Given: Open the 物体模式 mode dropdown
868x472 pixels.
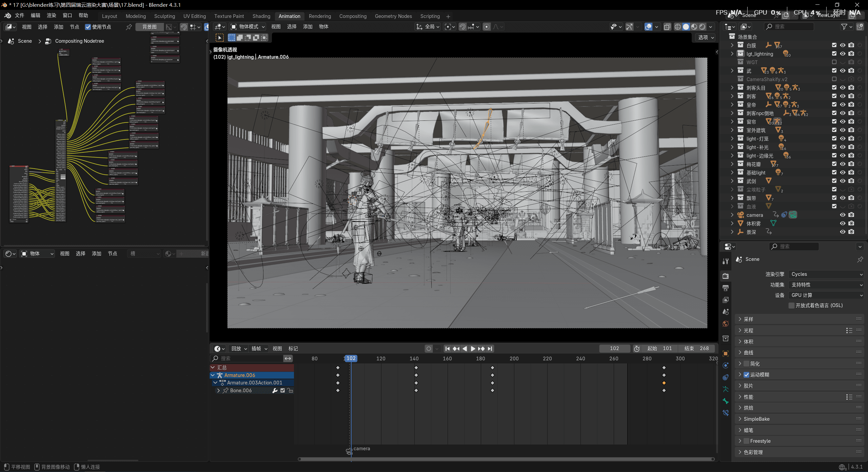Looking at the screenshot, I should pos(248,27).
